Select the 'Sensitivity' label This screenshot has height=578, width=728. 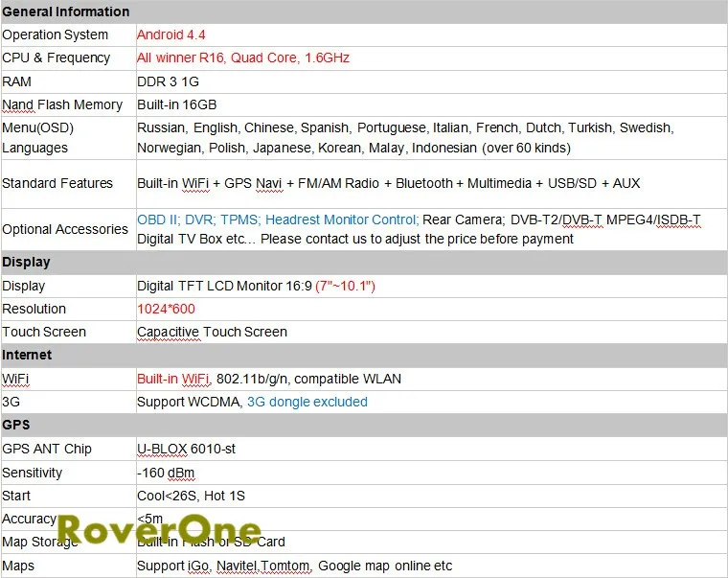coord(32,473)
